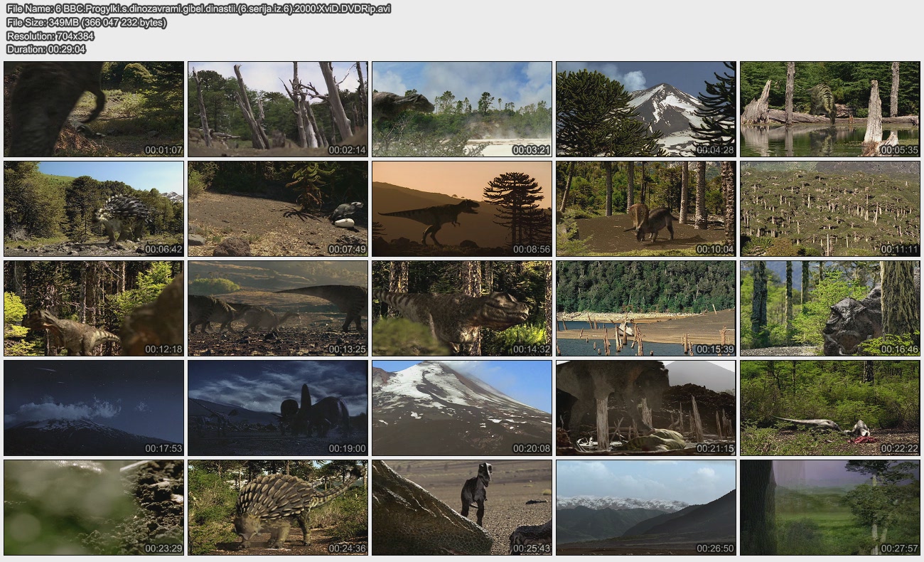The width and height of the screenshot is (924, 562).
Task: Select the dinosaur herd frame at 00:13:25
Action: [x=278, y=308]
